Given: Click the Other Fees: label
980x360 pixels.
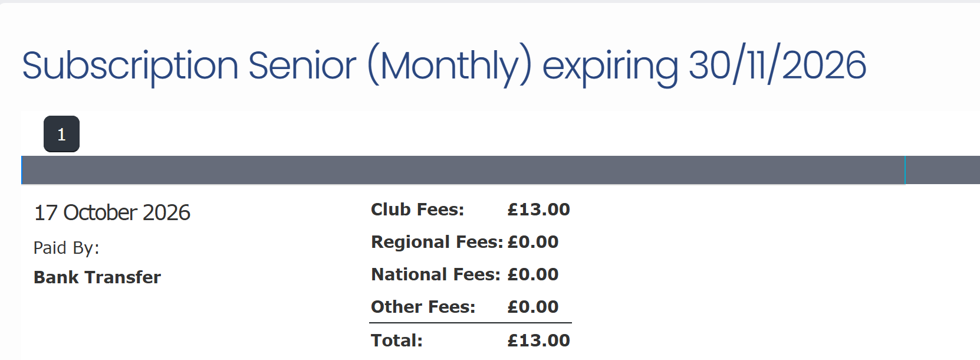Looking at the screenshot, I should pos(423,307).
